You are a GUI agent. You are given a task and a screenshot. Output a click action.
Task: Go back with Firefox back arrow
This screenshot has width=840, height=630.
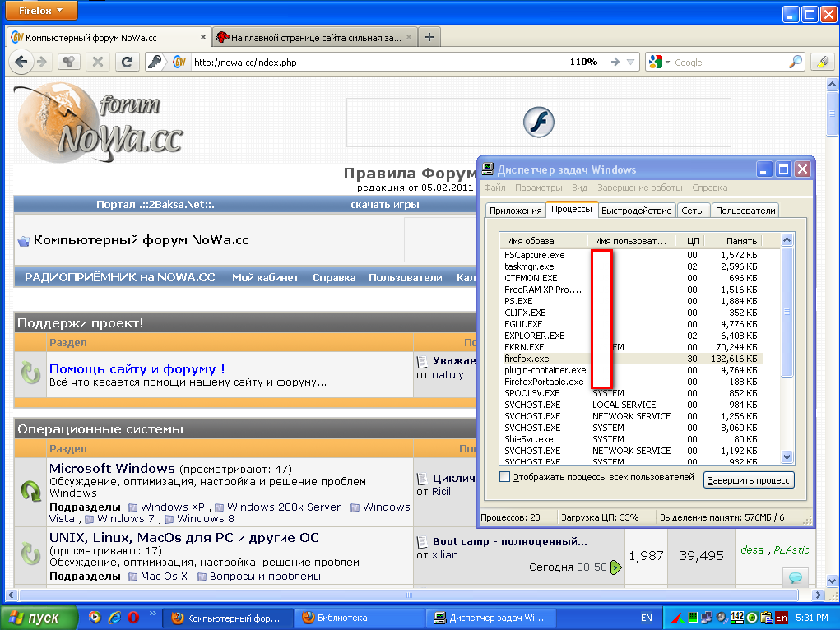click(21, 63)
